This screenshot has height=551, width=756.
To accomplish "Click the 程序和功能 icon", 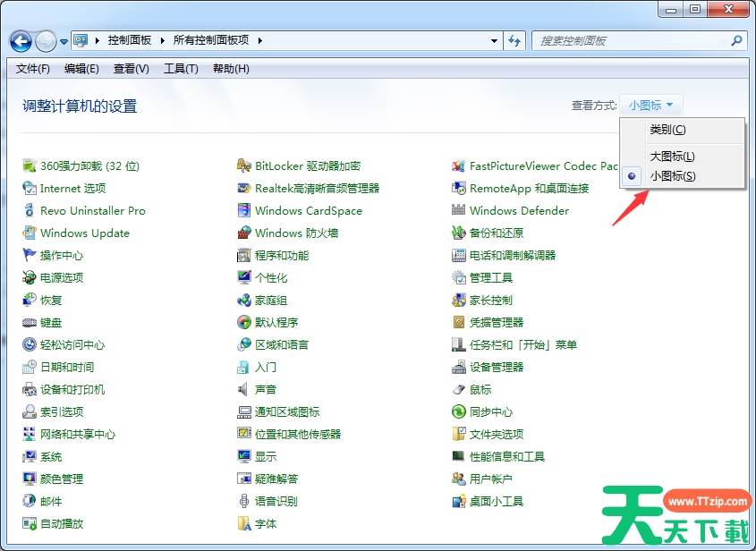I will (244, 255).
